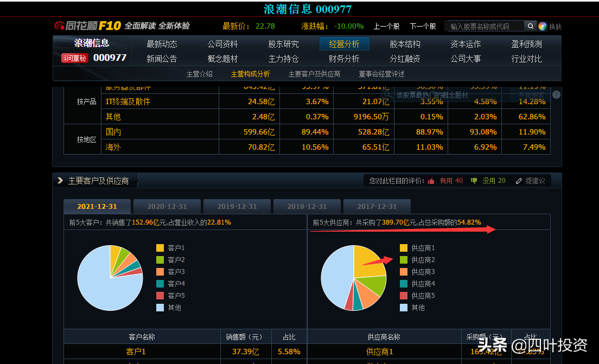Click the 70.82亿 overseas revenue cell
This screenshot has height=364, width=599.
click(x=262, y=148)
